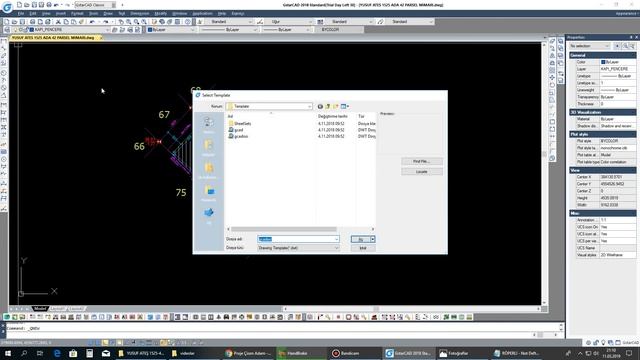
Task: Click the Değiştirme tarihi column header
Action: tap(333, 116)
